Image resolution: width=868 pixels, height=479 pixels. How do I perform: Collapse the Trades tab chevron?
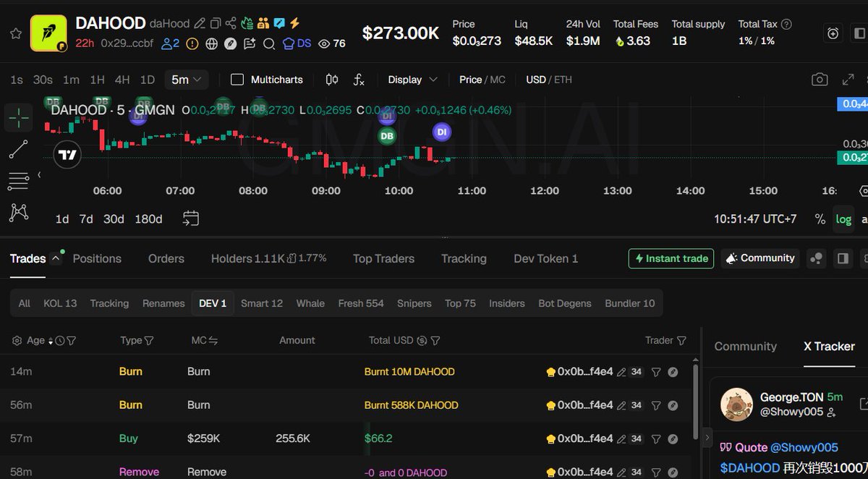55,258
